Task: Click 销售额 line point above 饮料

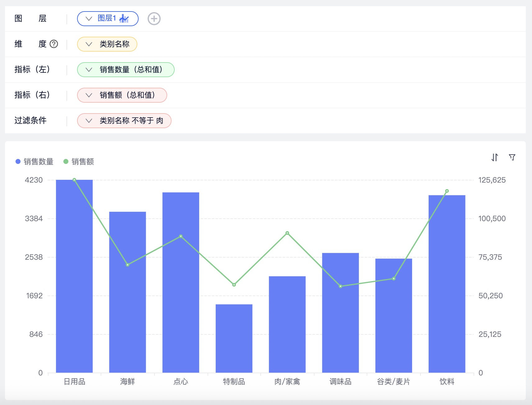Action: pos(447,191)
